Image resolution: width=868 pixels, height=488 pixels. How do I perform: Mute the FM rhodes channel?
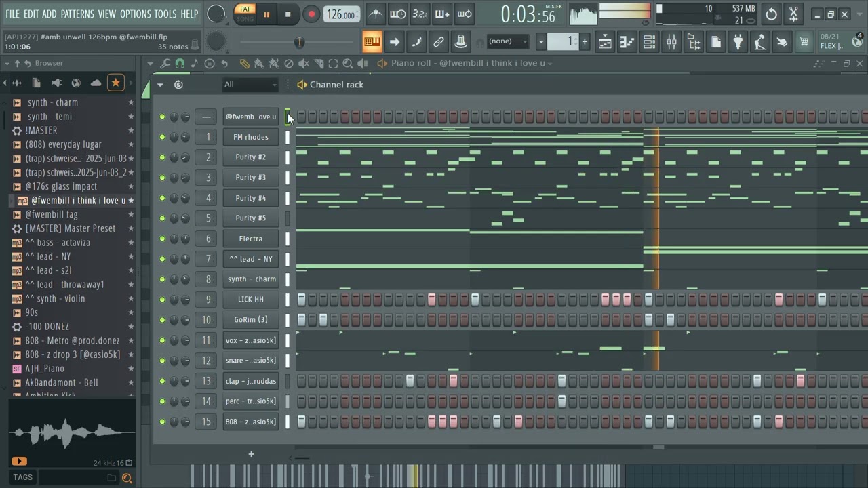click(162, 137)
